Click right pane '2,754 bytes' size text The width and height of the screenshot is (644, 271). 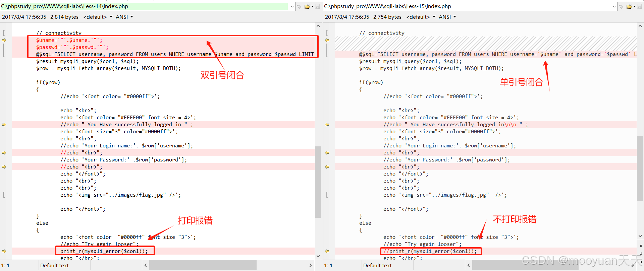tap(387, 17)
